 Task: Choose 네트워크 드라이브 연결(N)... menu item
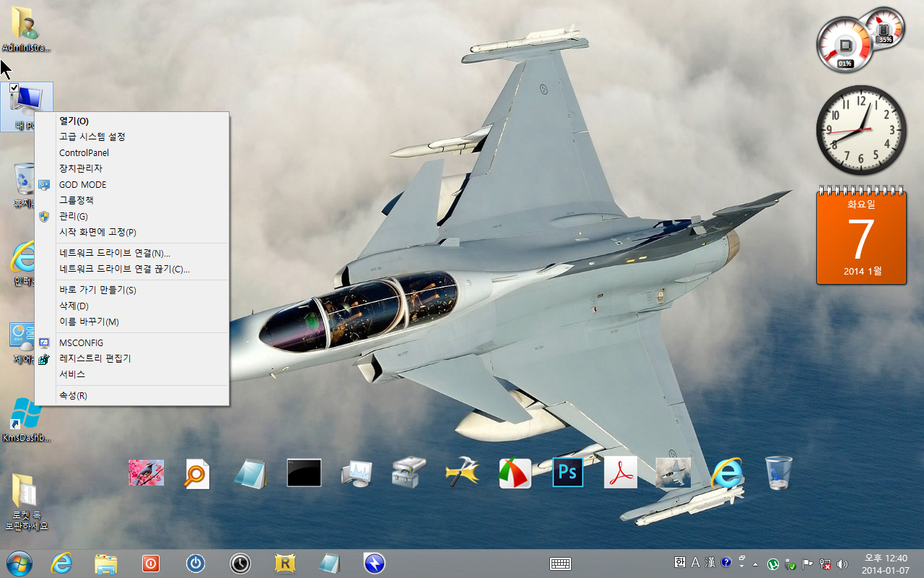[131, 253]
